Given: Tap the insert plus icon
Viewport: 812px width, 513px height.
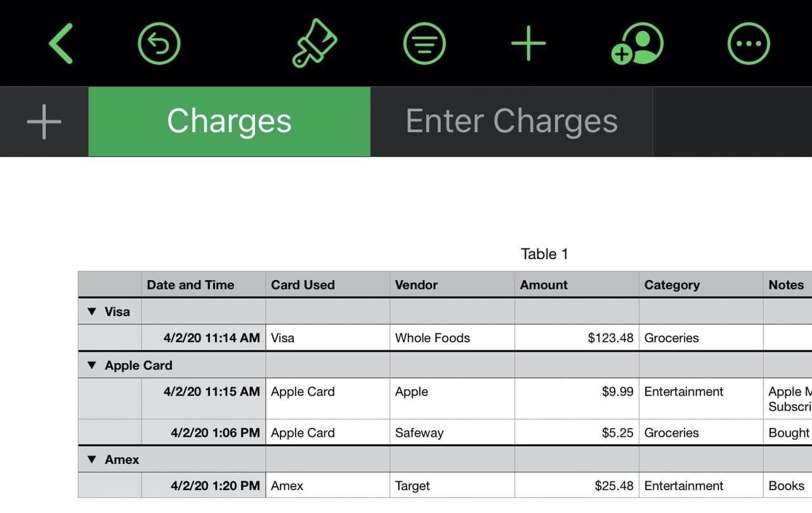Looking at the screenshot, I should (528, 44).
